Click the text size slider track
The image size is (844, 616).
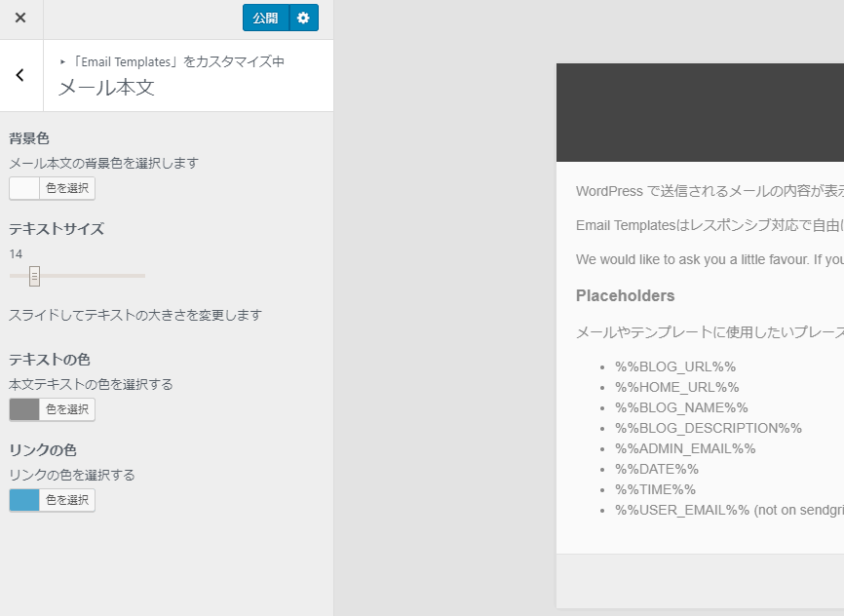tap(78, 276)
